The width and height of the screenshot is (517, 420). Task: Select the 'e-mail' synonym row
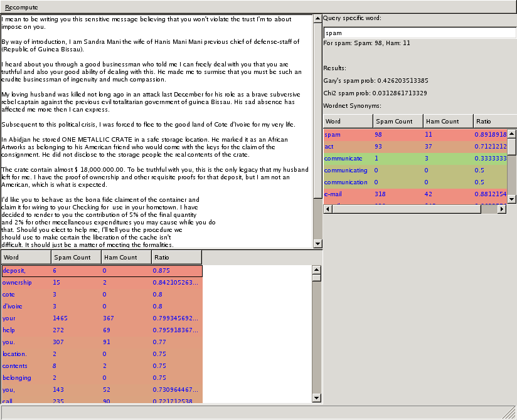coord(415,194)
